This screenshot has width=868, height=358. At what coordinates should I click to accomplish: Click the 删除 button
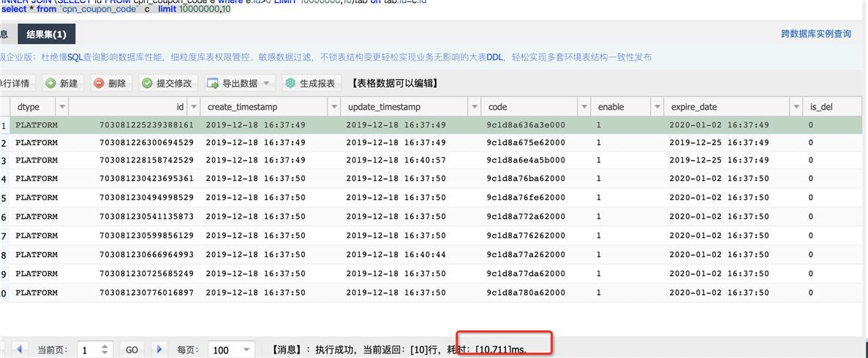pos(110,83)
